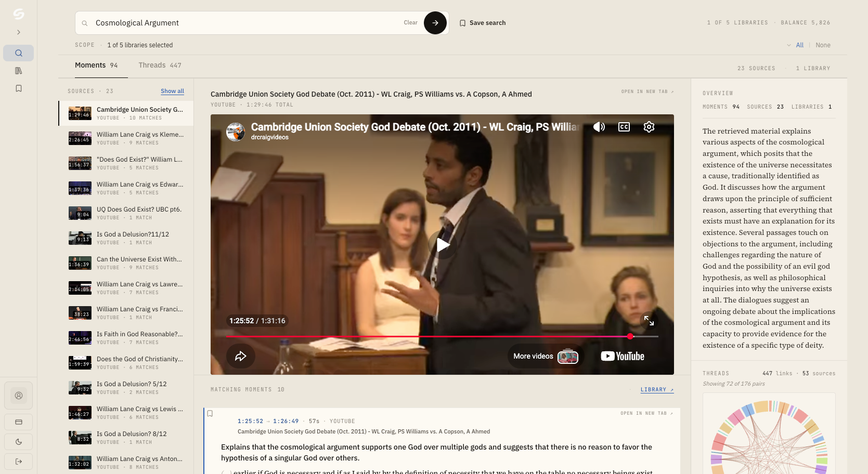Viewport: 868px width, 474px height.
Task: Select the William Lane Craig vs Kleme... source
Action: [126, 138]
